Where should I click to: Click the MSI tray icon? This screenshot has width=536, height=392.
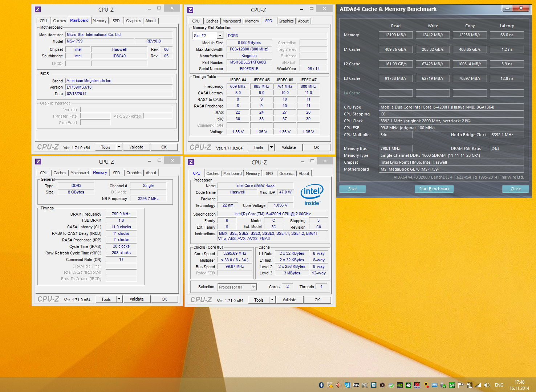coord(435,385)
